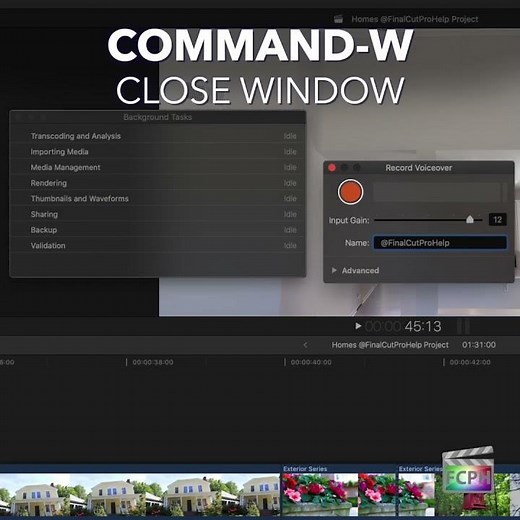The image size is (520, 520).
Task: Select the first Exterior Series flower clip
Action: (339, 490)
